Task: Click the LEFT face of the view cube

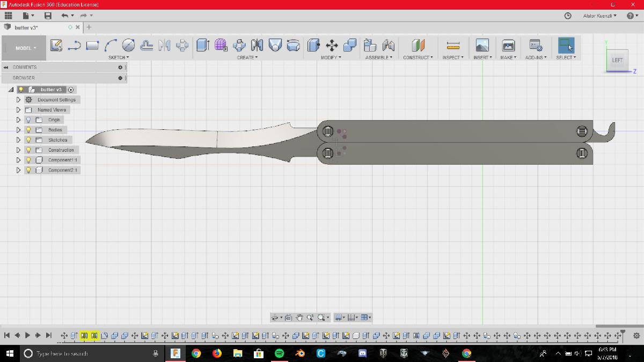Action: (617, 60)
